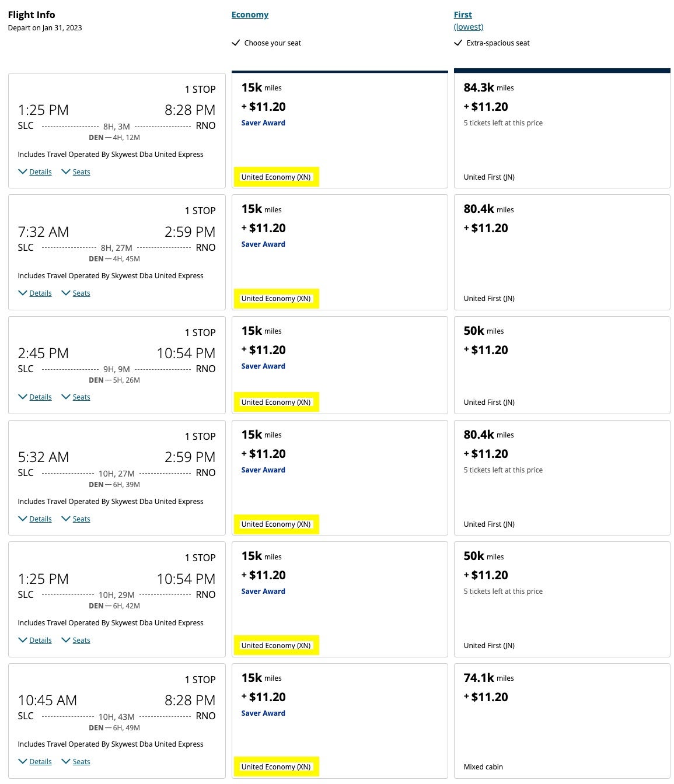Expand Details for the 7:32 AM flight
The height and width of the screenshot is (784, 674).
(x=40, y=293)
